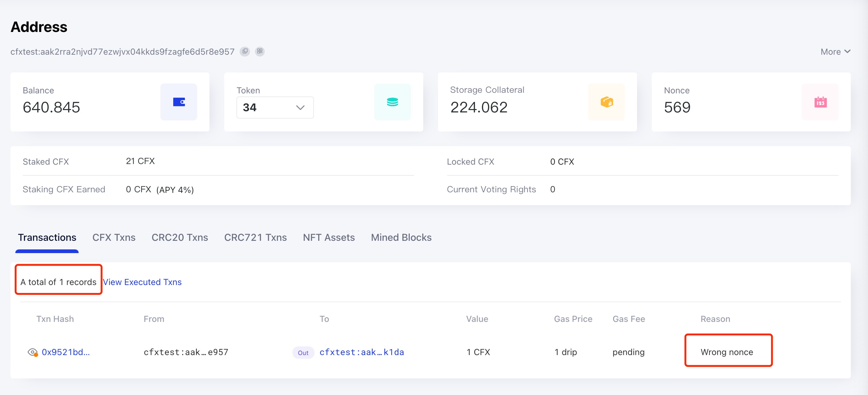
Task: Click the Token coins stack icon
Action: click(x=392, y=102)
